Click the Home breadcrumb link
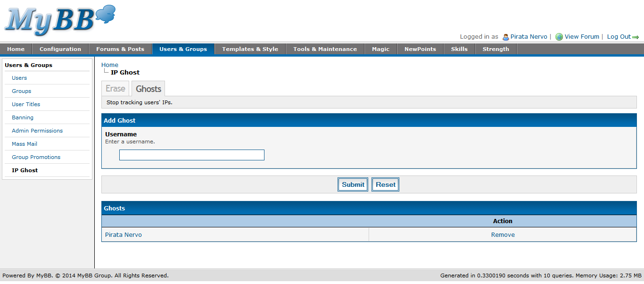The image size is (644, 284). 110,65
